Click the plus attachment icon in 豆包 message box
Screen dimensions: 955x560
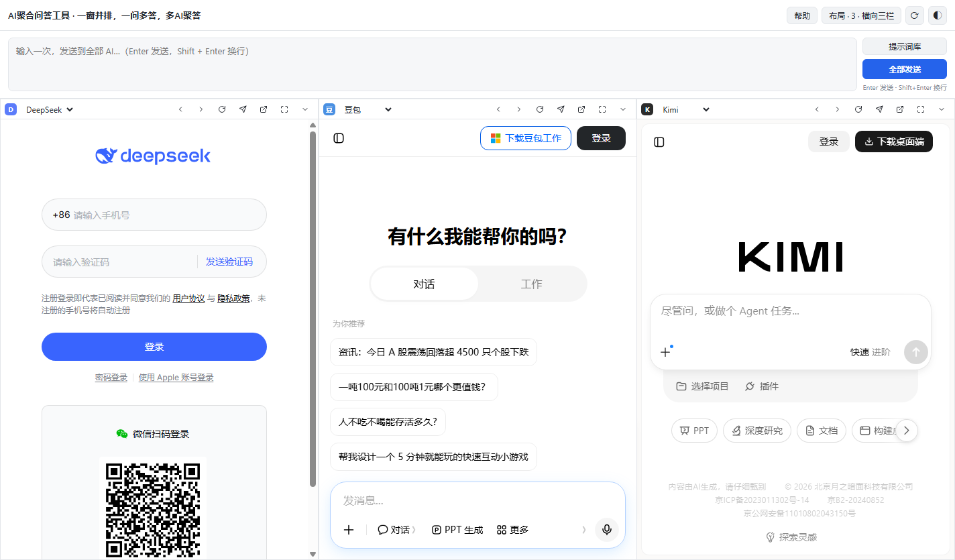point(349,530)
